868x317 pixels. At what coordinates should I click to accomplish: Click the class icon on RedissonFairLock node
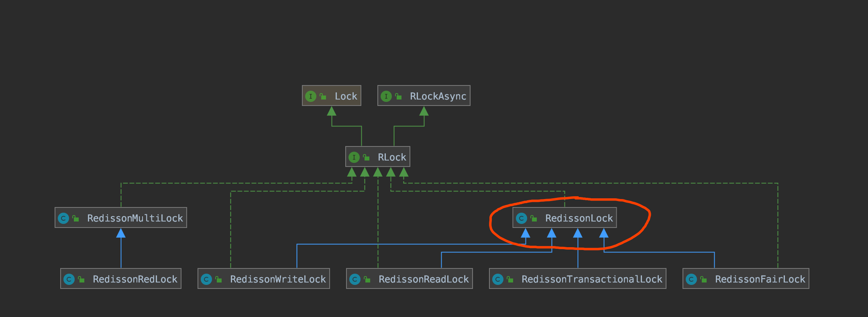coord(691,279)
